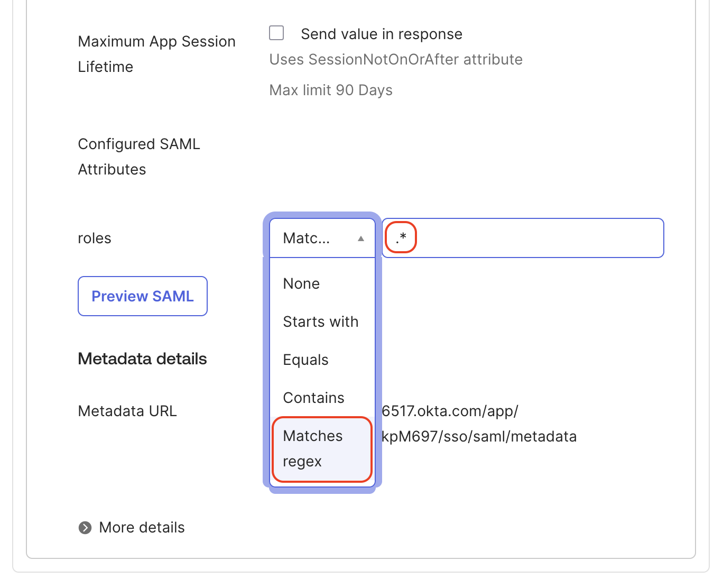Click the 'Maximum App Session Lifetime' label
723x588 pixels.
pos(156,54)
